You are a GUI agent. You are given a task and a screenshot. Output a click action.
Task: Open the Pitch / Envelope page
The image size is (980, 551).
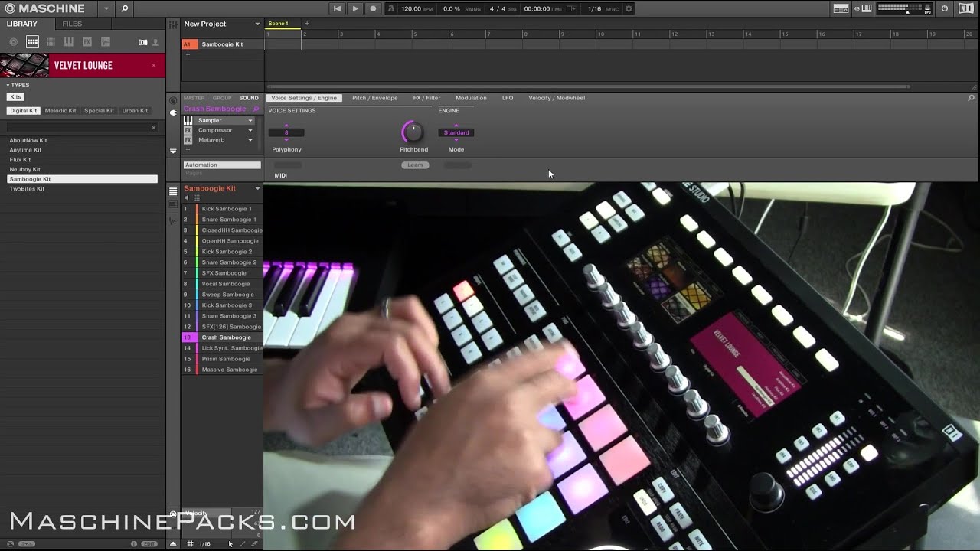pyautogui.click(x=375, y=98)
